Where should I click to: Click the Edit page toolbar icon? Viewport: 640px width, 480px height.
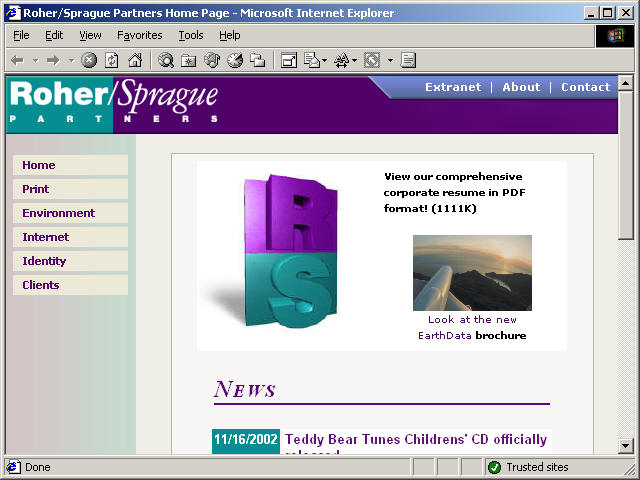pos(372,60)
